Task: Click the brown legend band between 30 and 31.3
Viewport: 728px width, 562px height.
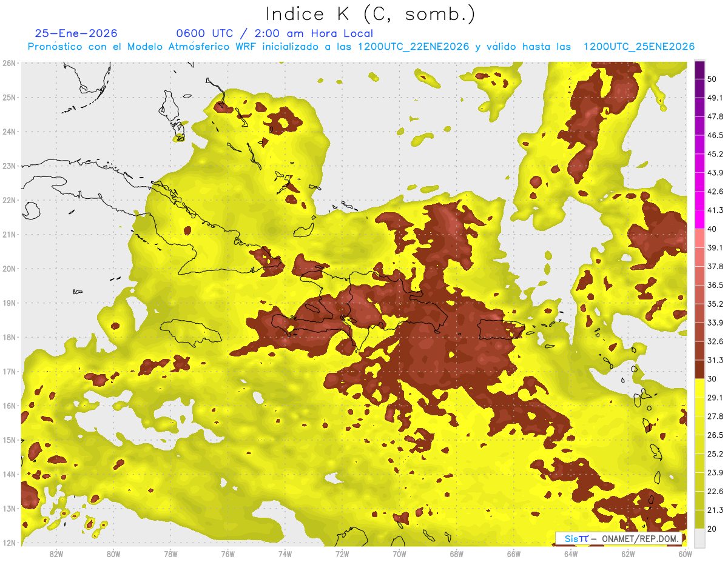Action: pos(699,369)
